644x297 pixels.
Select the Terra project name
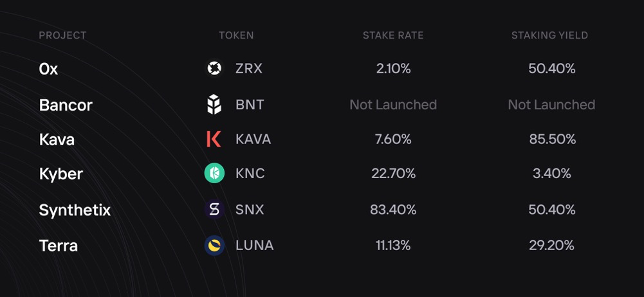point(59,246)
